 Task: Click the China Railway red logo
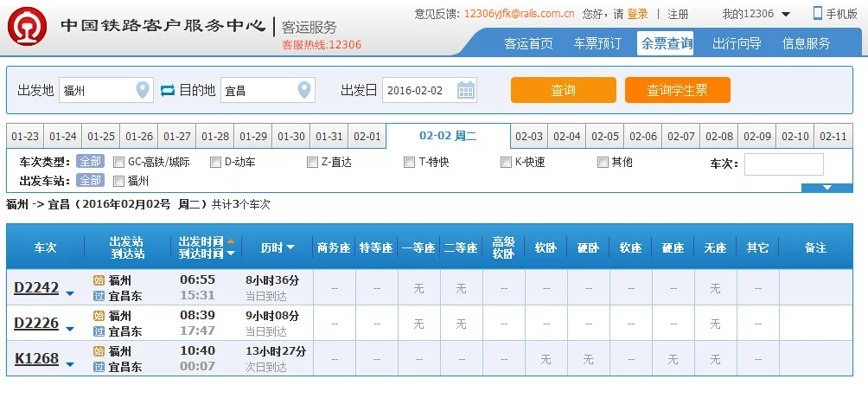coord(27,27)
